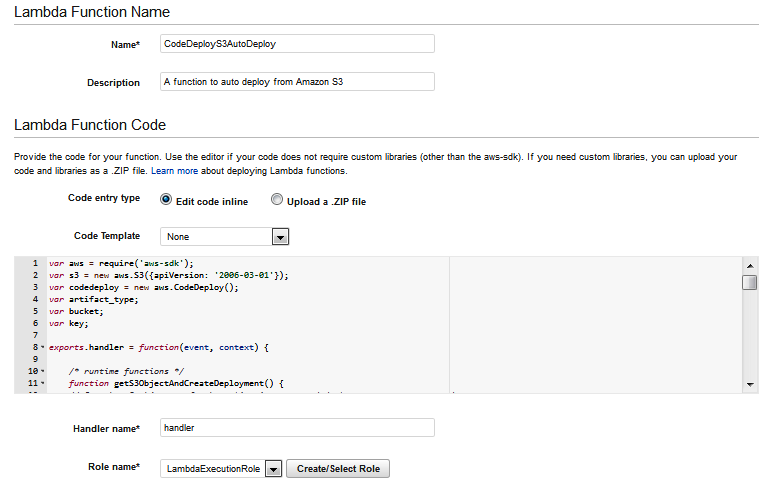The height and width of the screenshot is (484, 771).
Task: Click the Handler name input field
Action: pyautogui.click(x=297, y=428)
